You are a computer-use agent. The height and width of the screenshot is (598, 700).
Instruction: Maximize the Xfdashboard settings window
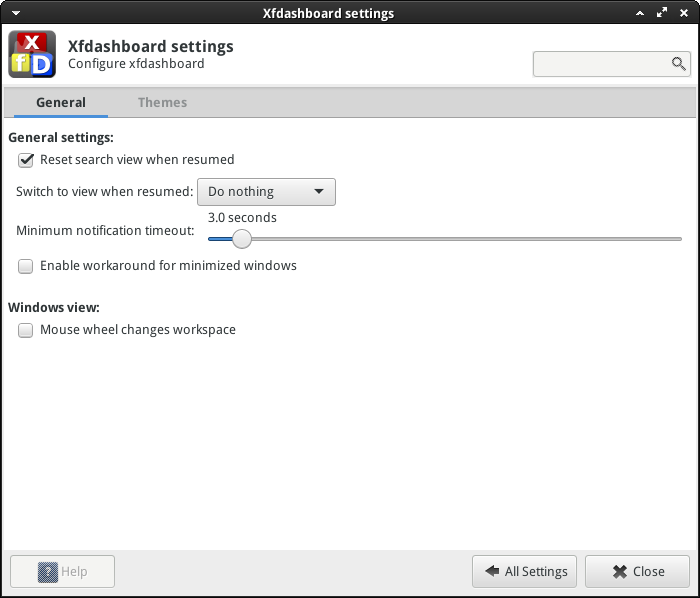[x=662, y=12]
